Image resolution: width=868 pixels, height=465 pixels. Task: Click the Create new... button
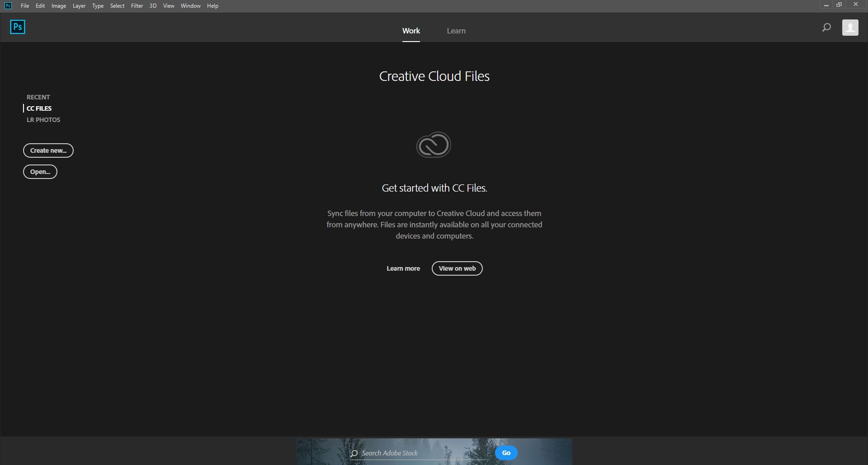point(48,150)
